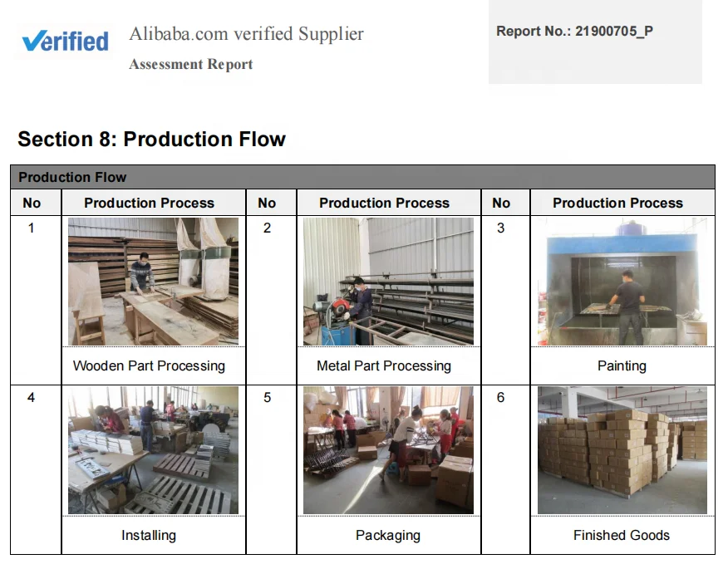This screenshot has width=728, height=564.
Task: Open the Painting booth photo
Action: pyautogui.click(x=622, y=282)
